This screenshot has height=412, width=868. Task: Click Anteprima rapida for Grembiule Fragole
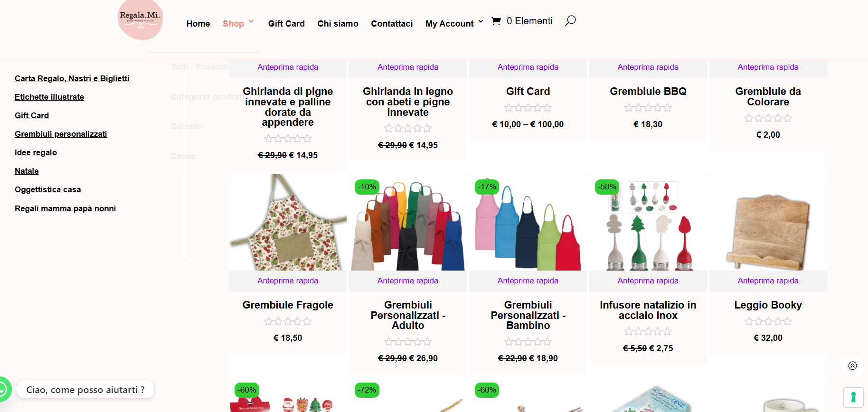(288, 281)
